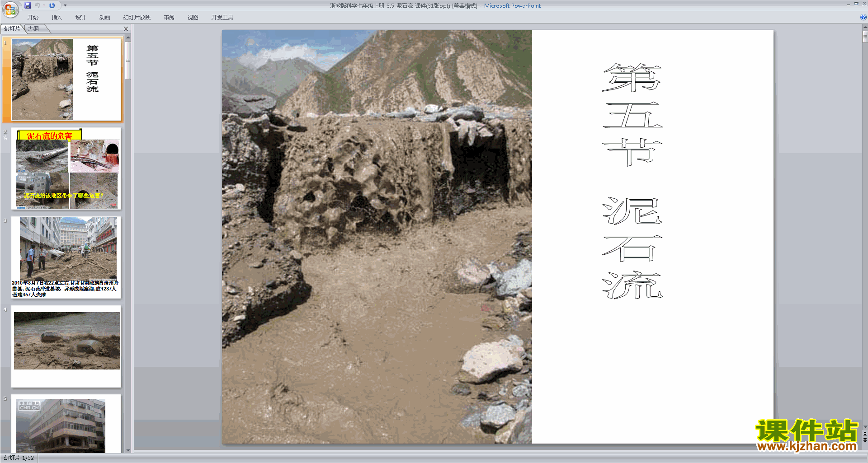Viewport: 868px width, 463px height.
Task: Go to previous slide with double-up arrow
Action: coord(865,434)
